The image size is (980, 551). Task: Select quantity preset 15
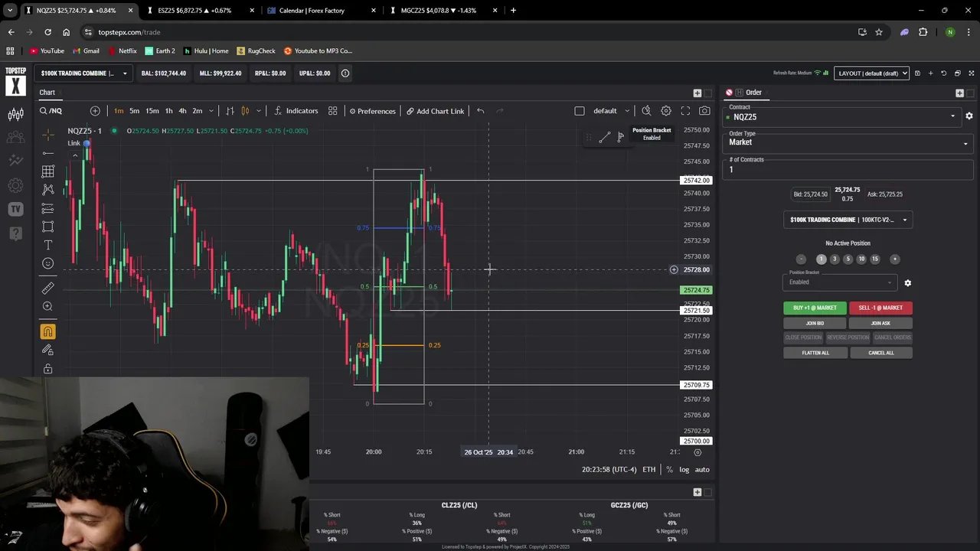point(875,259)
